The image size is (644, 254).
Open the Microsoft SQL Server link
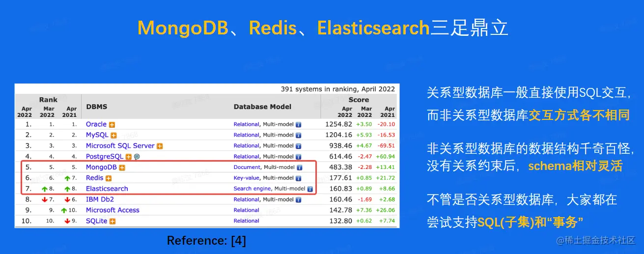click(120, 146)
